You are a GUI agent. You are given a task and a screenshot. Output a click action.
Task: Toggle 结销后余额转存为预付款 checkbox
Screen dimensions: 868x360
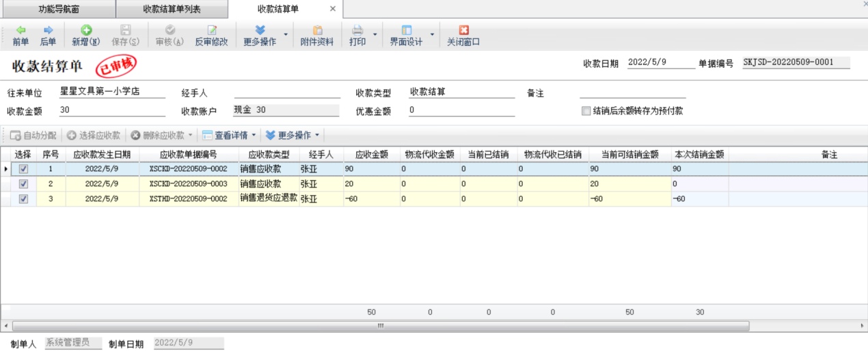click(x=586, y=111)
